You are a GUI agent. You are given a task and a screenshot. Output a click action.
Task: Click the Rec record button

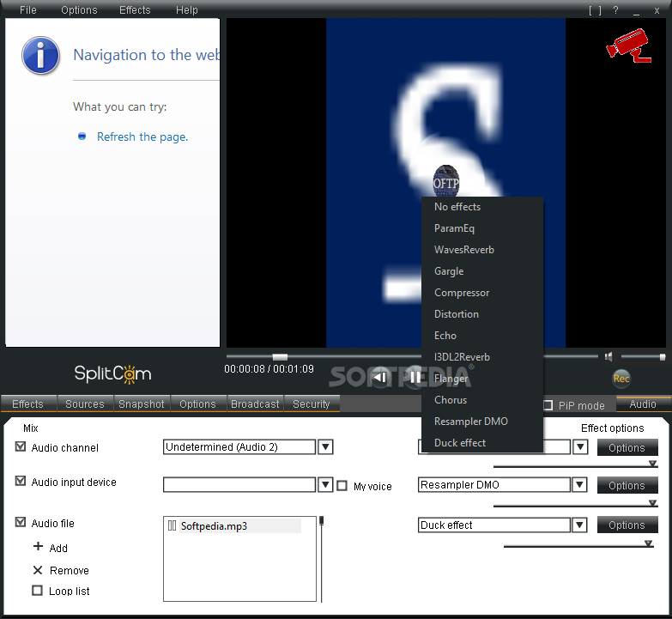point(621,379)
